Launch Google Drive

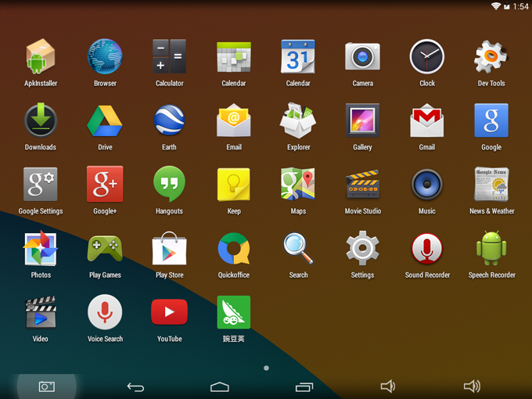pos(105,120)
